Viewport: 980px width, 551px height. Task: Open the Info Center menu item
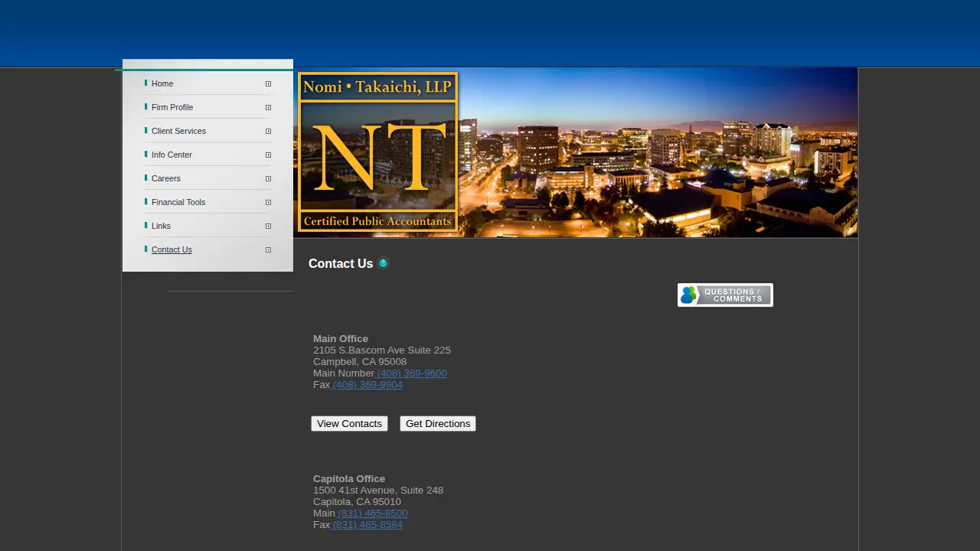click(x=171, y=155)
